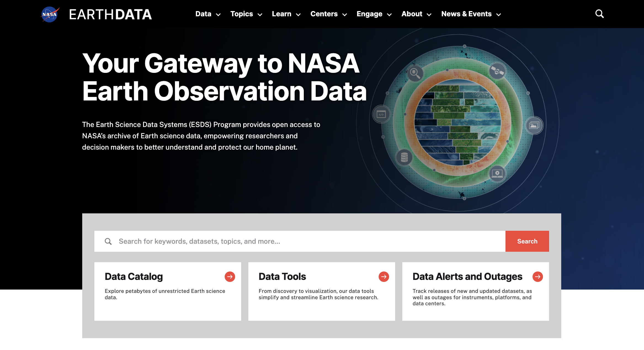Click the red arrow on Data Tools card

384,277
